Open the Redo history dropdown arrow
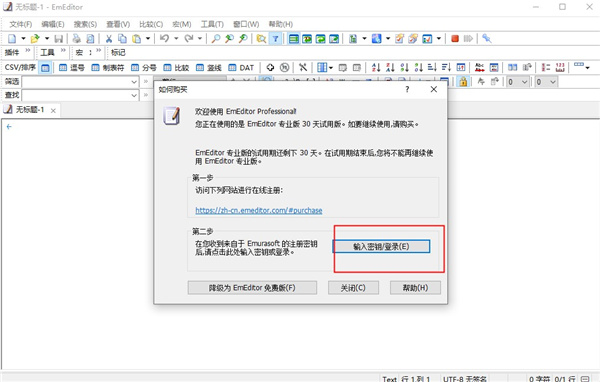This screenshot has width=600, height=382. pyautogui.click(x=200, y=38)
